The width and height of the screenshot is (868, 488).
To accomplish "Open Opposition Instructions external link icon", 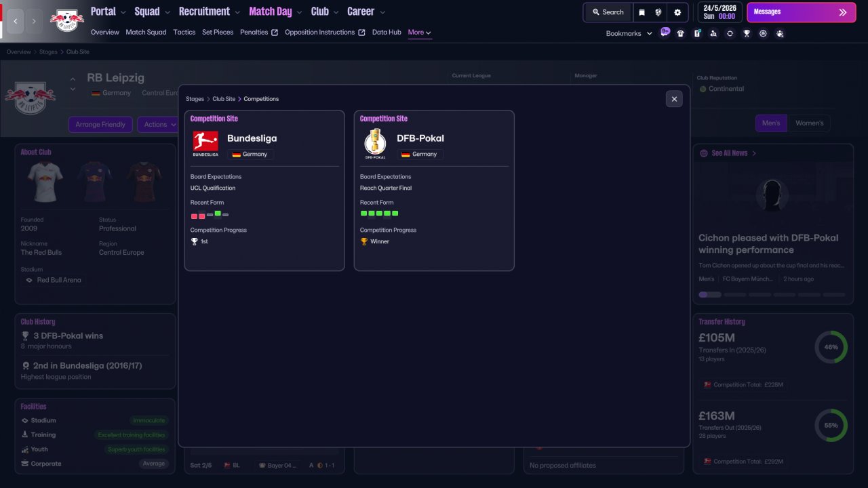I will pos(361,33).
